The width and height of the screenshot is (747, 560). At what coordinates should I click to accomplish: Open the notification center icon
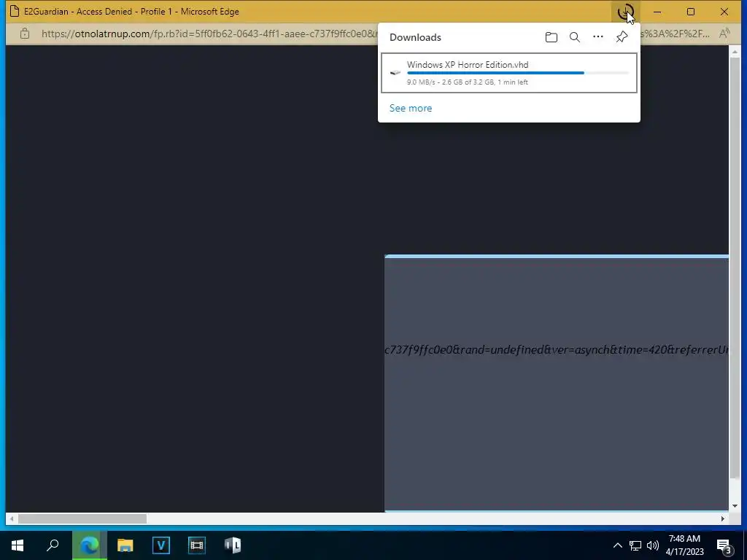(x=724, y=545)
